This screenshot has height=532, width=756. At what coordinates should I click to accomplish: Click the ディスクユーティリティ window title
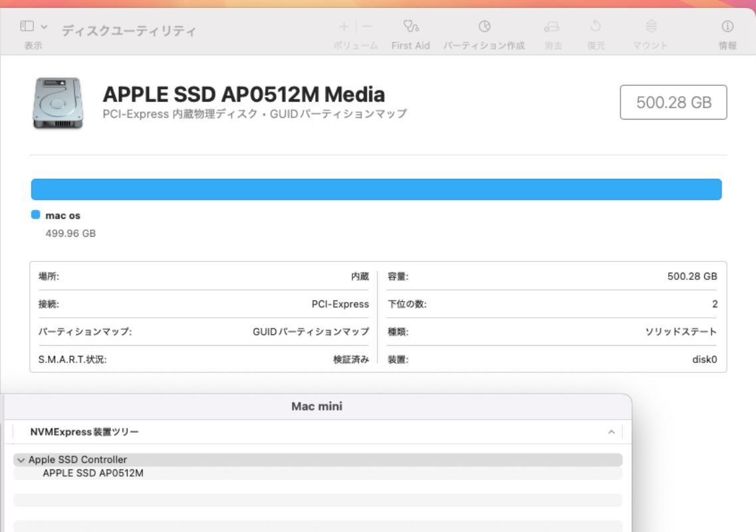coord(129,31)
